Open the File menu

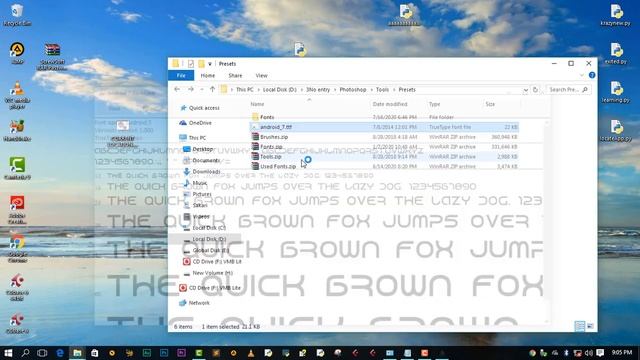click(181, 76)
